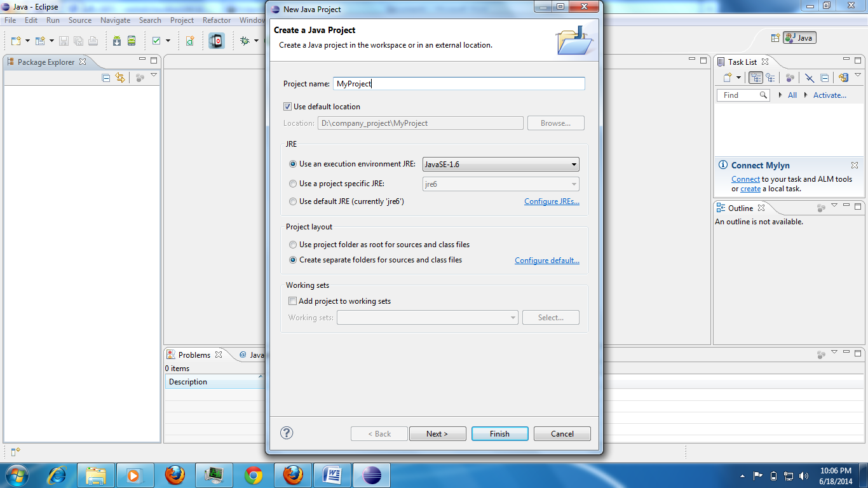
Task: Click the Project name text field
Action: pyautogui.click(x=459, y=84)
